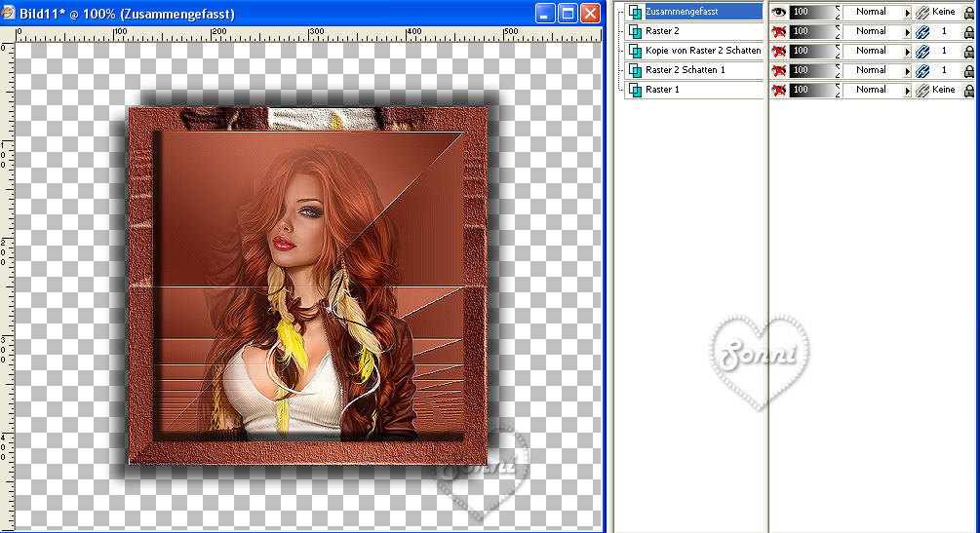Click the layer icon beside Raster 1
Image resolution: width=980 pixels, height=533 pixels.
tap(635, 90)
